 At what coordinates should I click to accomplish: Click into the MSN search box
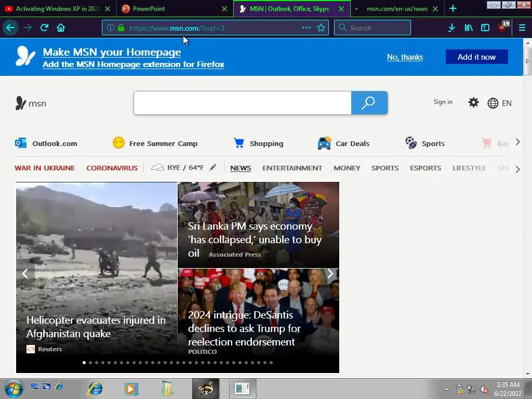243,103
